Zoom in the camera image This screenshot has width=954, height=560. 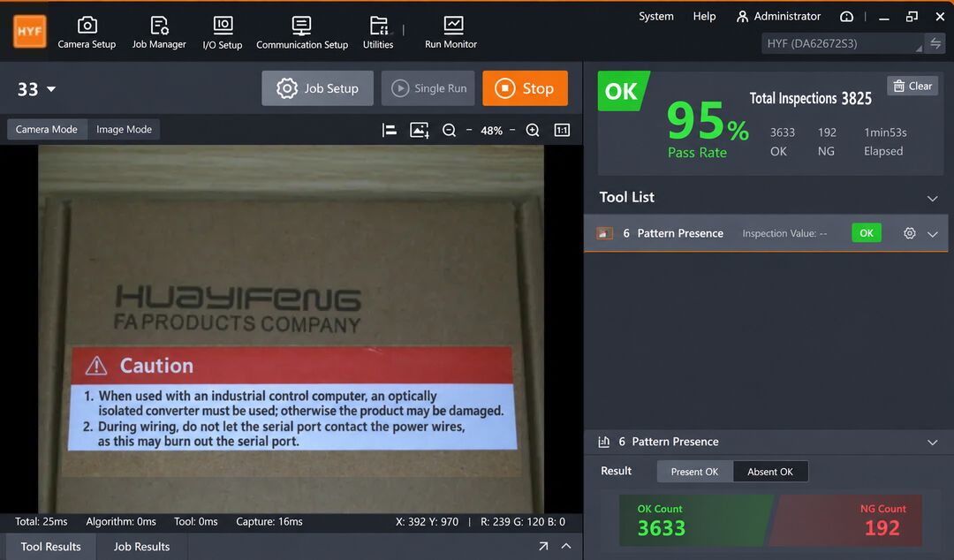click(533, 130)
